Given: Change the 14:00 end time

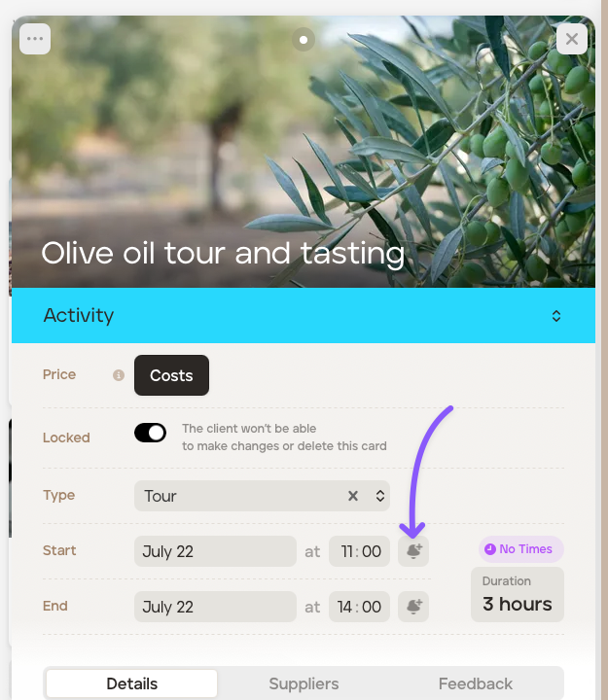Looking at the screenshot, I should [x=360, y=607].
